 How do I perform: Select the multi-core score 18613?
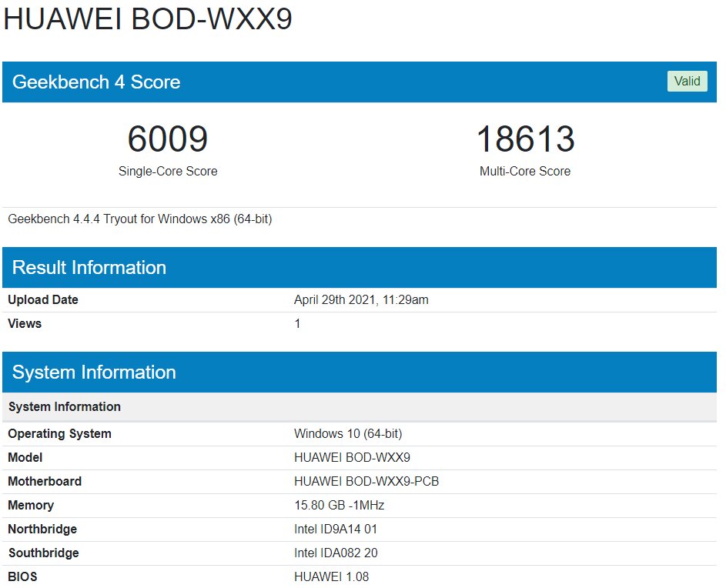[x=526, y=139]
